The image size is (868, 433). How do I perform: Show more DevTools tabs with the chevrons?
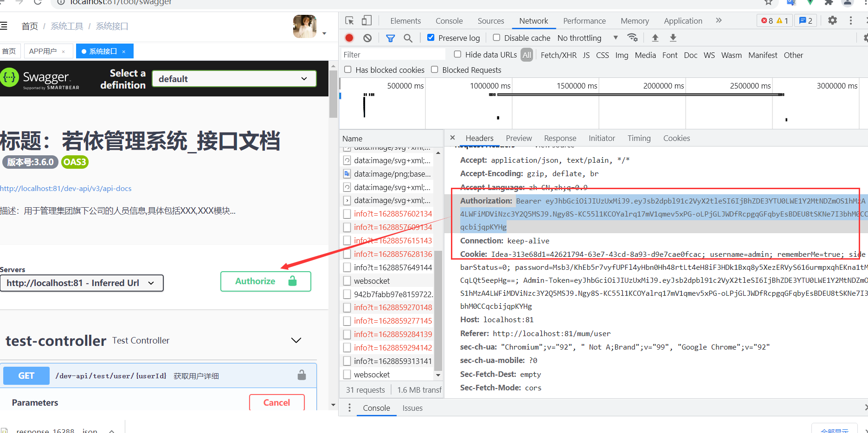click(719, 20)
